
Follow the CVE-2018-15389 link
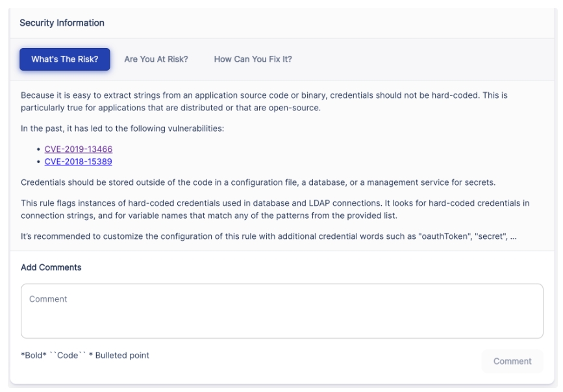(x=78, y=162)
